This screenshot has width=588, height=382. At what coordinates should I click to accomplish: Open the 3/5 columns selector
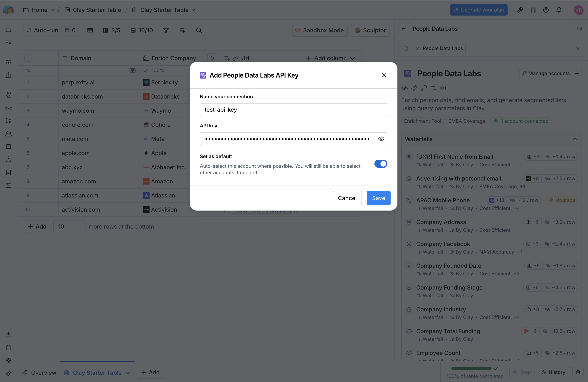(112, 30)
